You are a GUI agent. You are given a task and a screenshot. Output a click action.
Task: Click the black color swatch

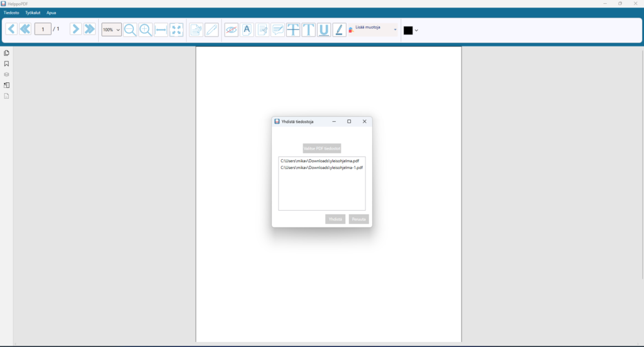click(408, 30)
